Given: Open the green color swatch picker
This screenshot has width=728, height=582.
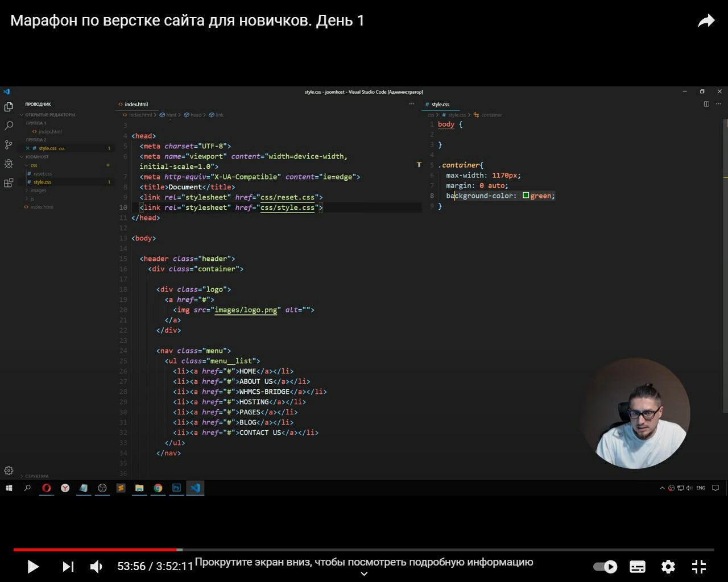Looking at the screenshot, I should pos(526,196).
